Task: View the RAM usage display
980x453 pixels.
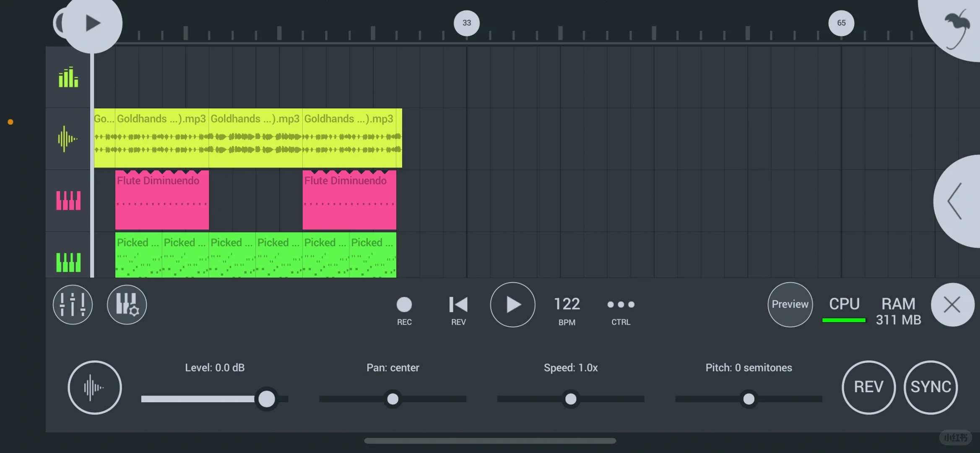Action: [898, 310]
